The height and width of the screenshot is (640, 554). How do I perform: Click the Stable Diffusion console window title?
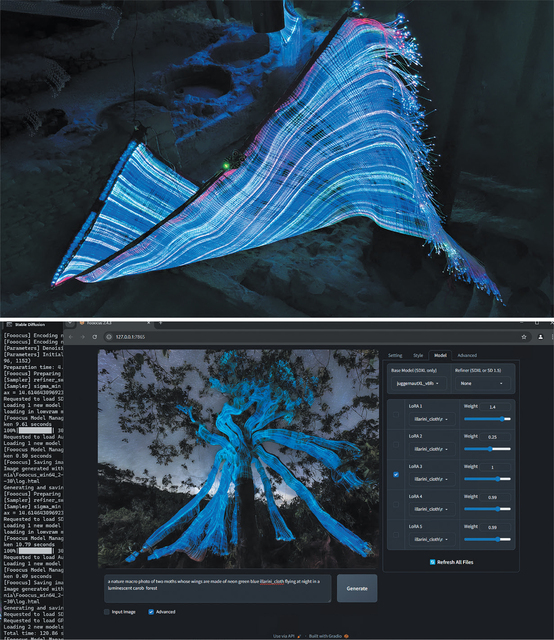point(30,324)
